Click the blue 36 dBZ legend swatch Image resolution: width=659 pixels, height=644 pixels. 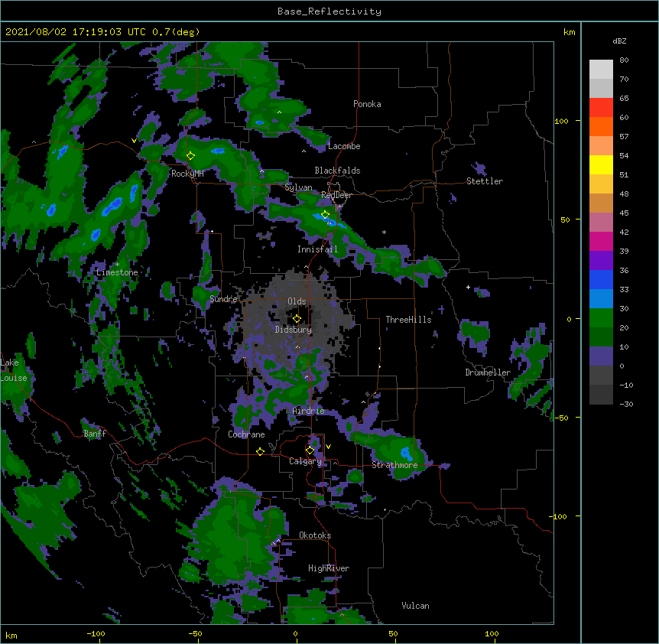601,279
